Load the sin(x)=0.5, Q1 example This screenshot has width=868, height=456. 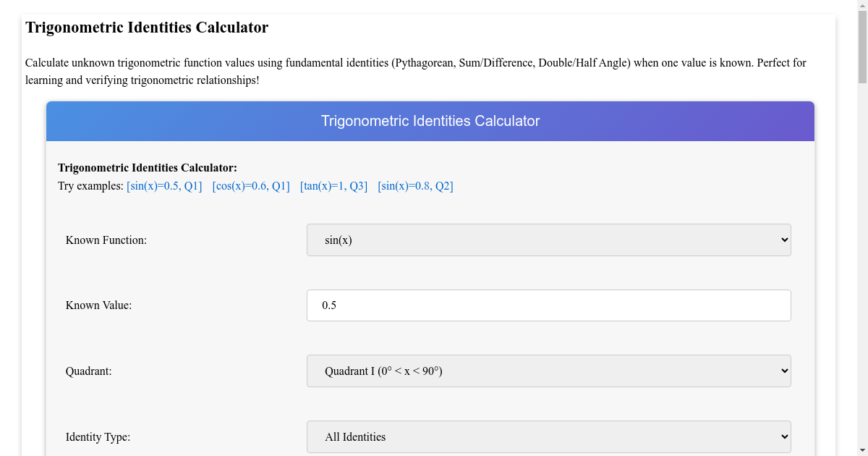pyautogui.click(x=164, y=185)
